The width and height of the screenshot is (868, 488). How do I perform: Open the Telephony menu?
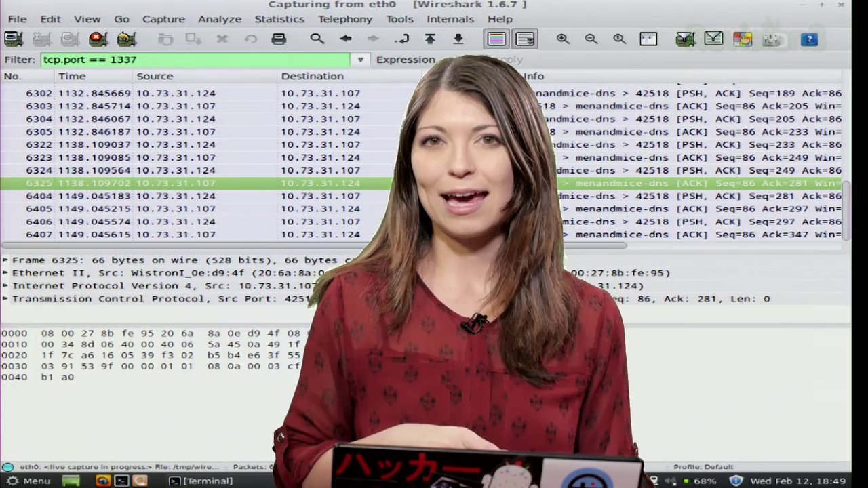(x=344, y=19)
